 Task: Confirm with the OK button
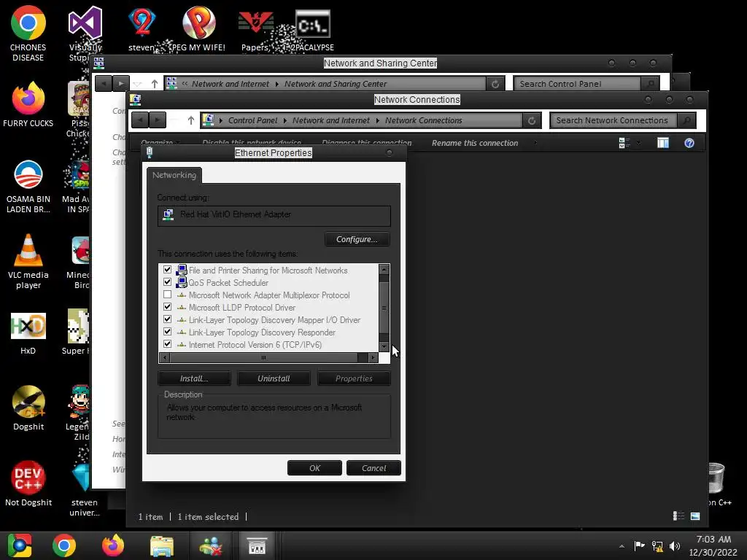(x=314, y=468)
